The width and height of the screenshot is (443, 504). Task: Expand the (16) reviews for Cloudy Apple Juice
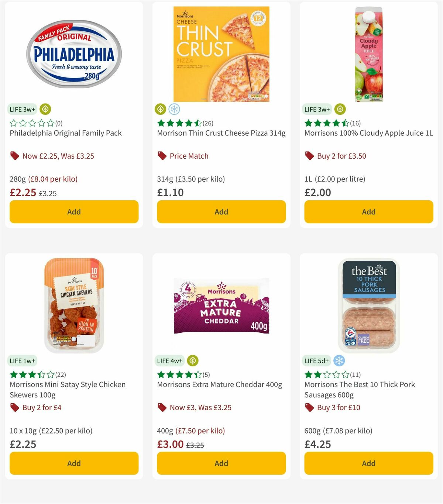coord(354,124)
